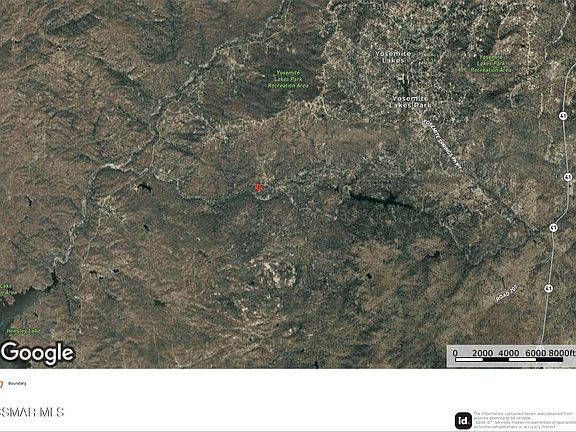Click the bottom Highway 41 shield near Road 207
This screenshot has height=432, width=576.
coord(548,288)
